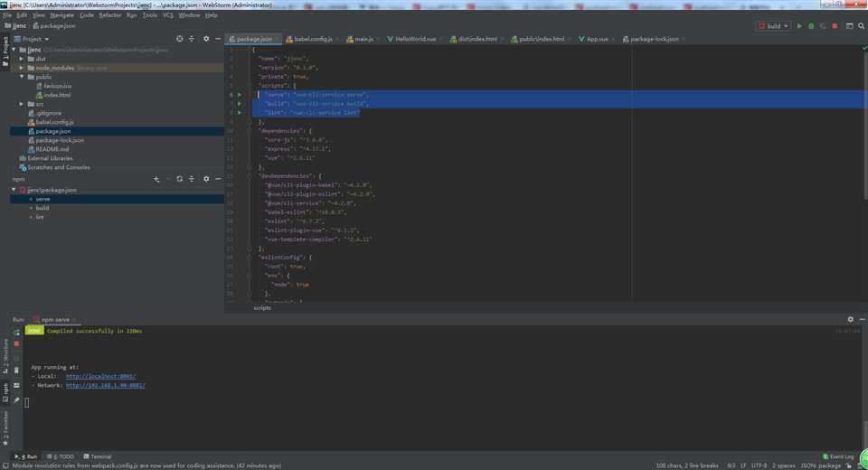Click the UTF-8 encoding in the status bar
868x470 pixels.
759,465
